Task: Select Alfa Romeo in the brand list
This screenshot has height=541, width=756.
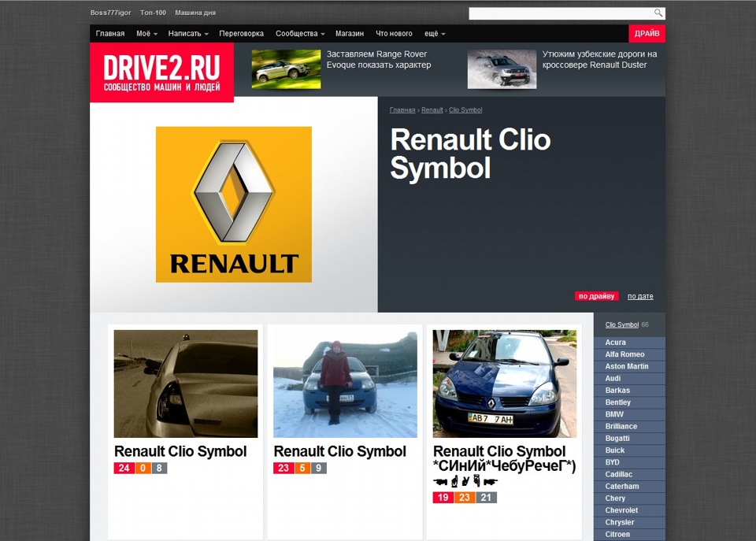Action: (630, 354)
